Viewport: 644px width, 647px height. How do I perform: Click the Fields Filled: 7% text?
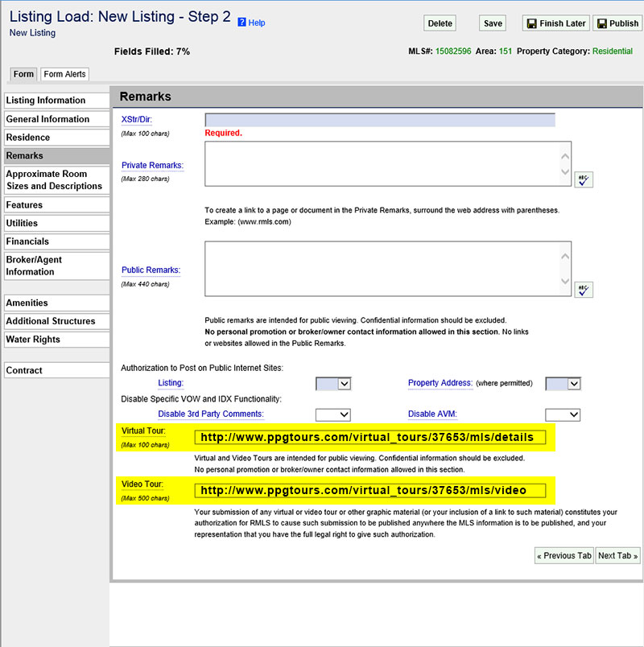point(152,52)
